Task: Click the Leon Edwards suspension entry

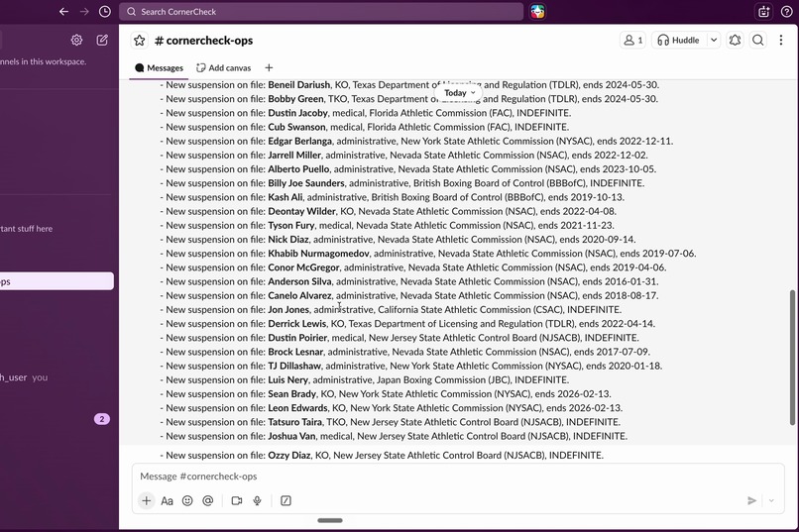Action: click(391, 408)
